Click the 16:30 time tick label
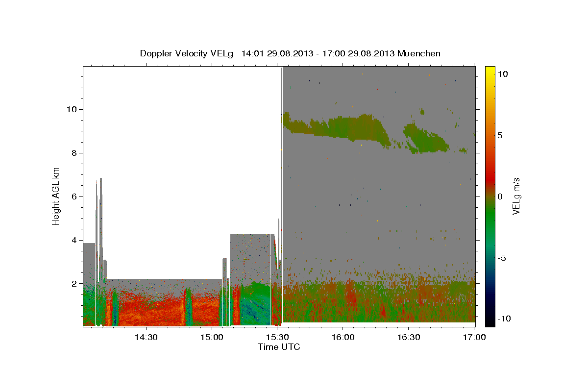The height and width of the screenshot is (392, 588). [408, 337]
